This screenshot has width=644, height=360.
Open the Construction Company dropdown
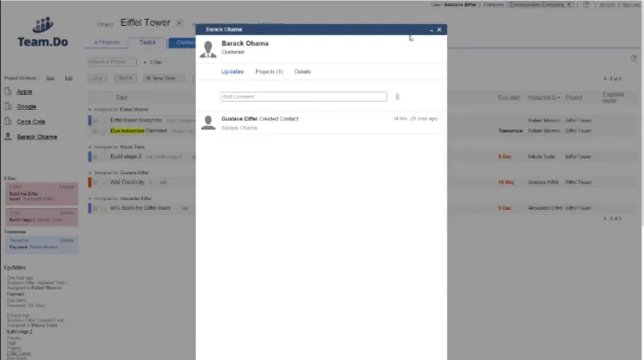540,5
